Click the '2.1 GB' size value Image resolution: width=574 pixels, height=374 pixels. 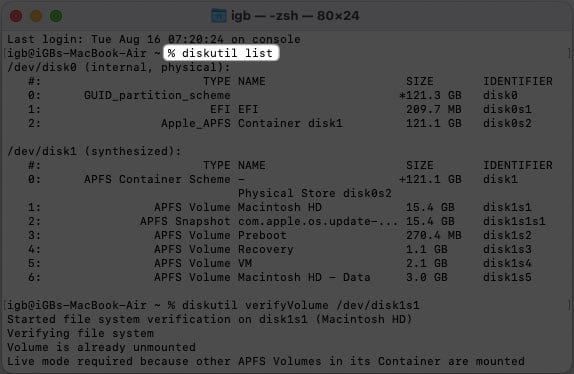pos(426,263)
